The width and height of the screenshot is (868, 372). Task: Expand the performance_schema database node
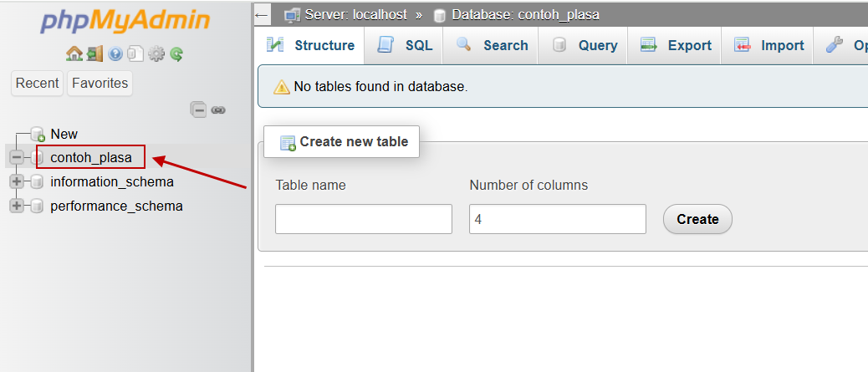[17, 206]
